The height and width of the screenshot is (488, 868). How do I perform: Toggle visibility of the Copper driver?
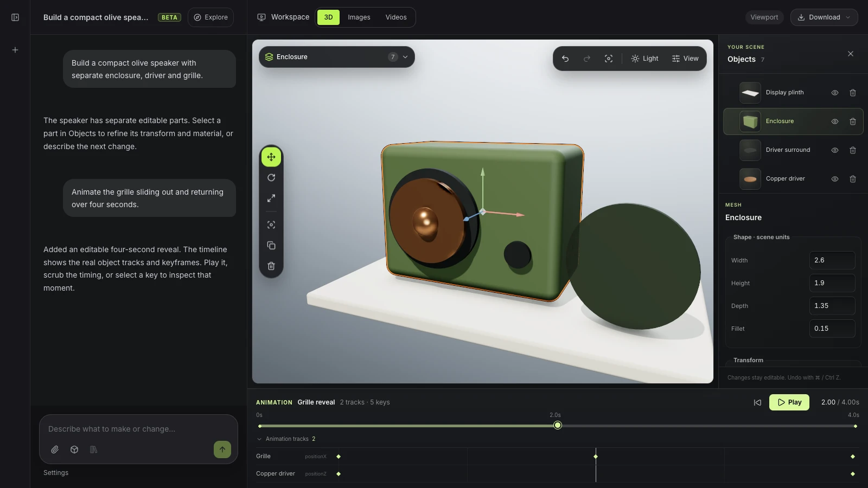(835, 179)
